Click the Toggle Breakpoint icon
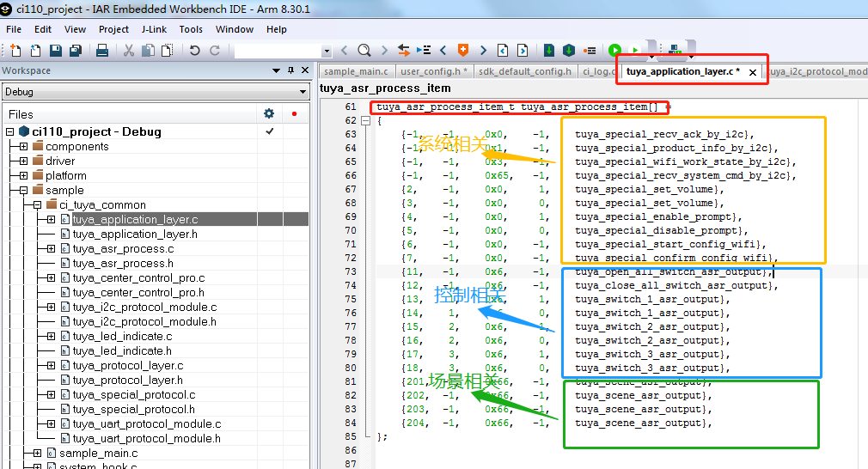Screen dimensions: 868x469 [590, 51]
